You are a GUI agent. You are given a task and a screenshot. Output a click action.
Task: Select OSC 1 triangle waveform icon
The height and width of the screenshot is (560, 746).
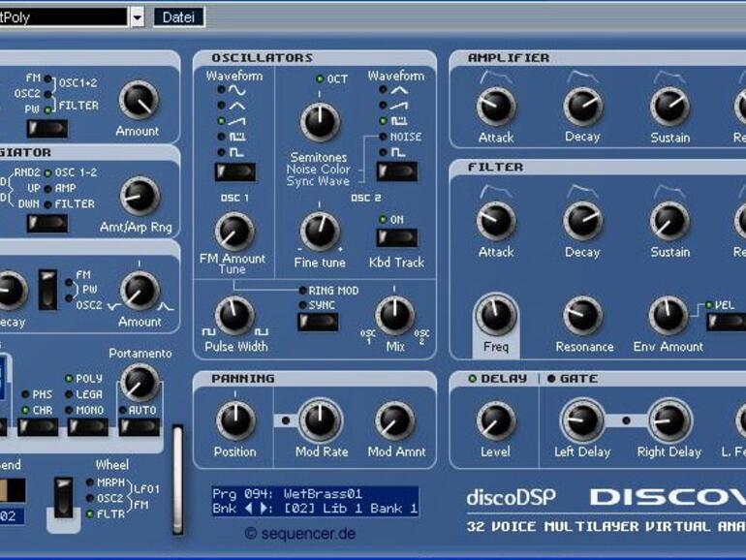pyautogui.click(x=237, y=106)
